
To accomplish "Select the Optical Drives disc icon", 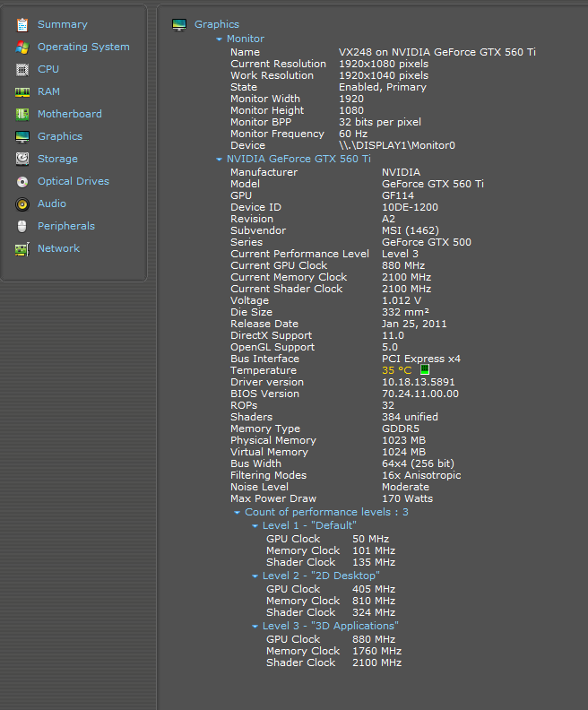I will [x=22, y=181].
